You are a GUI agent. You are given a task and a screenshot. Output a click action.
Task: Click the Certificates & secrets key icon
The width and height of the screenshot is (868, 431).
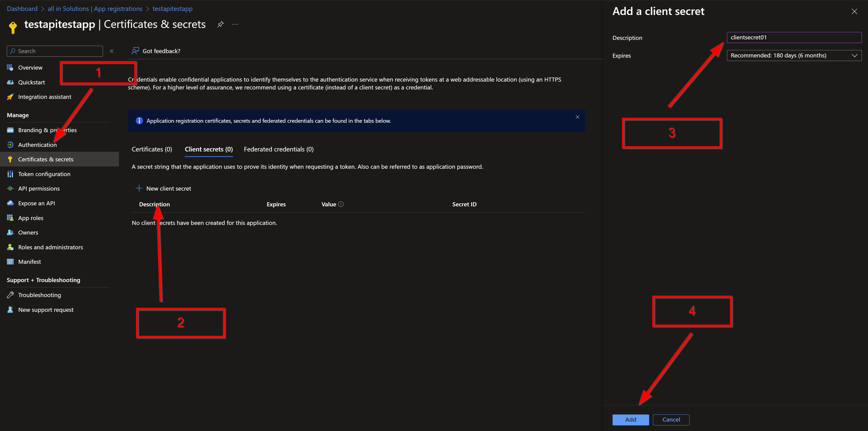click(10, 159)
